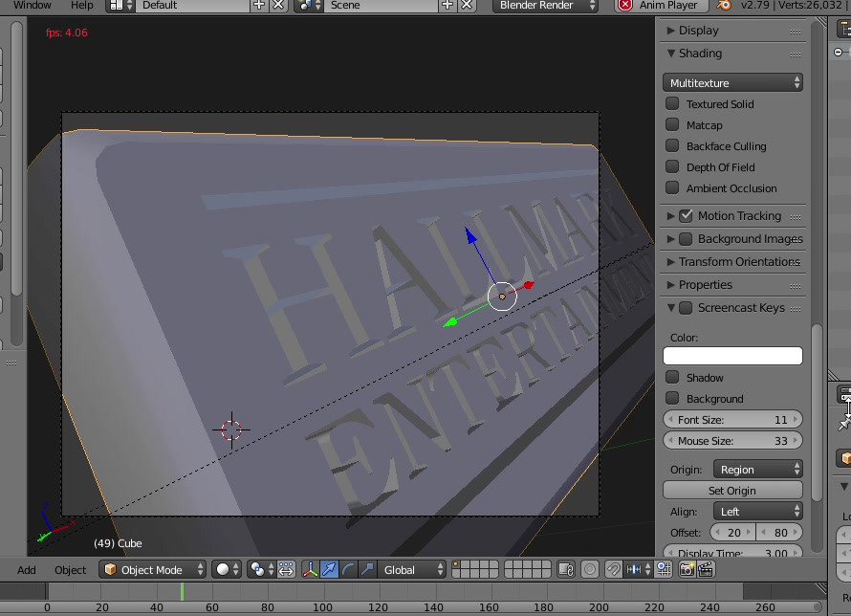
Task: Toggle snap magnet icon
Action: coord(613,569)
